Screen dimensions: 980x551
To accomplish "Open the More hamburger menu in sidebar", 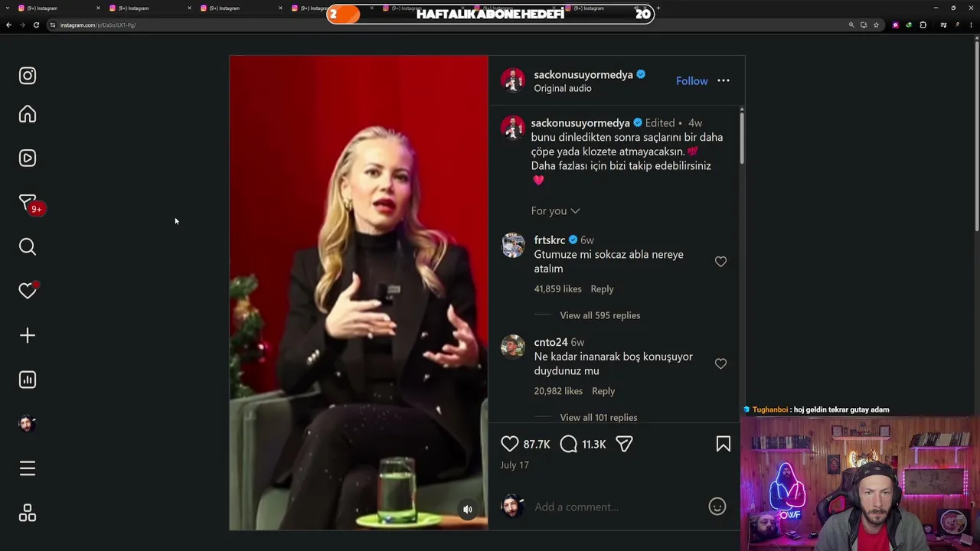I will (28, 468).
